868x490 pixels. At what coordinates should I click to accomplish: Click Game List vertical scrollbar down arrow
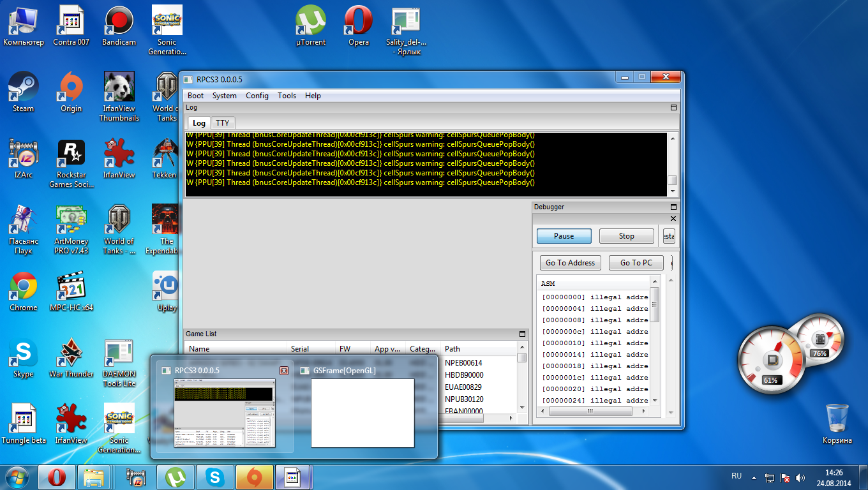522,408
